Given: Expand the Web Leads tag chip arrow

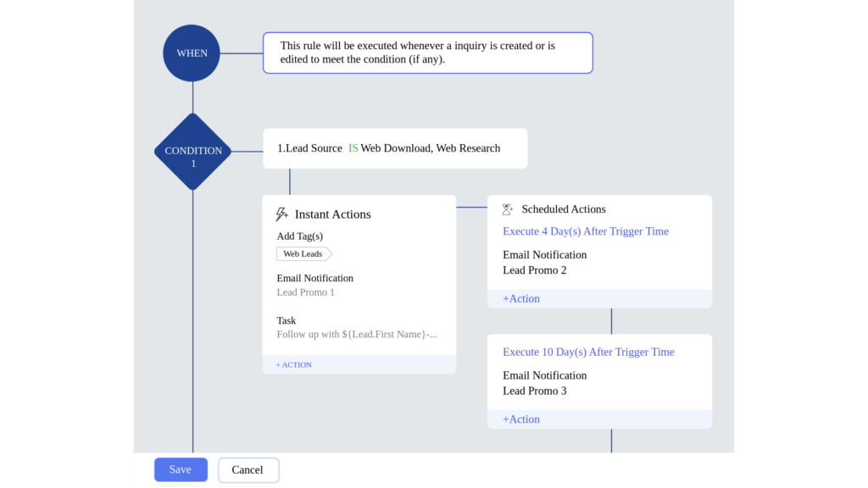Looking at the screenshot, I should pyautogui.click(x=326, y=253).
